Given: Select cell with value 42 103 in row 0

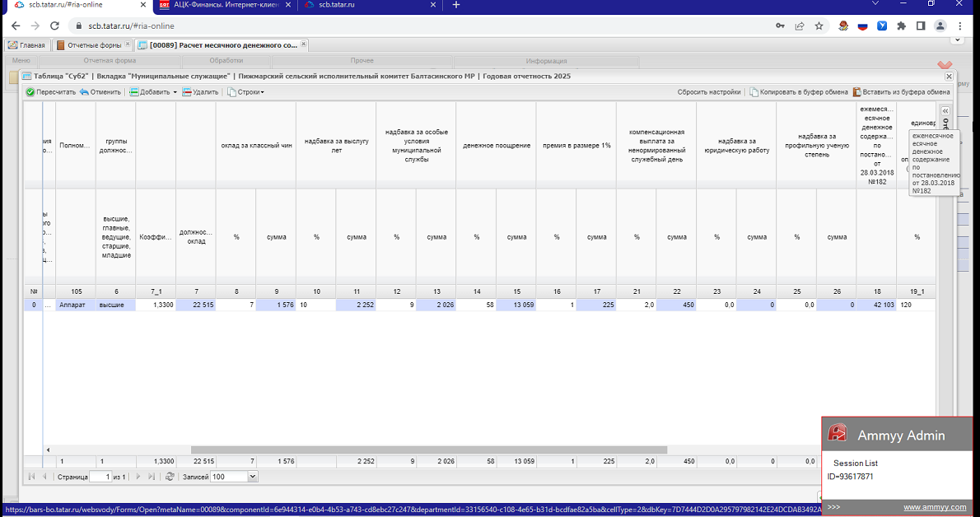Looking at the screenshot, I should tap(876, 305).
